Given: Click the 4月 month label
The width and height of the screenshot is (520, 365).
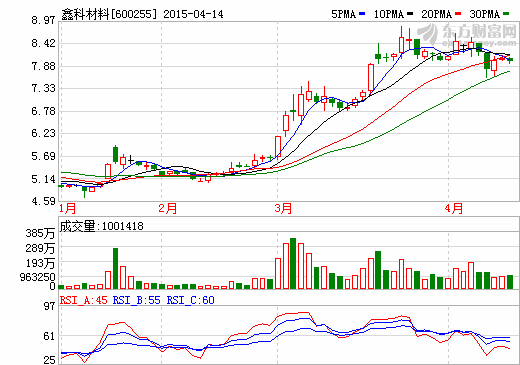Looking at the screenshot, I should pyautogui.click(x=454, y=209).
